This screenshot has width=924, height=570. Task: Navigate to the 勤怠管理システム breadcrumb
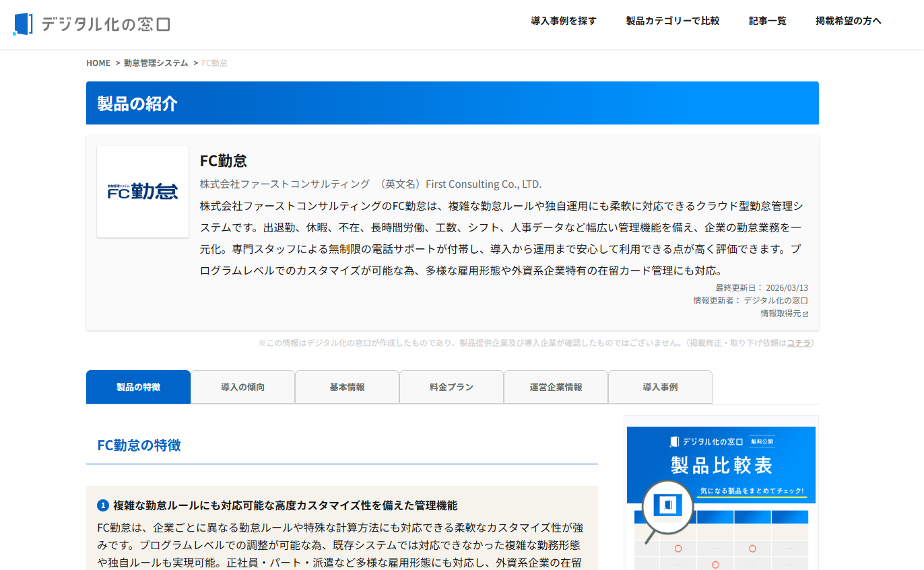point(156,63)
